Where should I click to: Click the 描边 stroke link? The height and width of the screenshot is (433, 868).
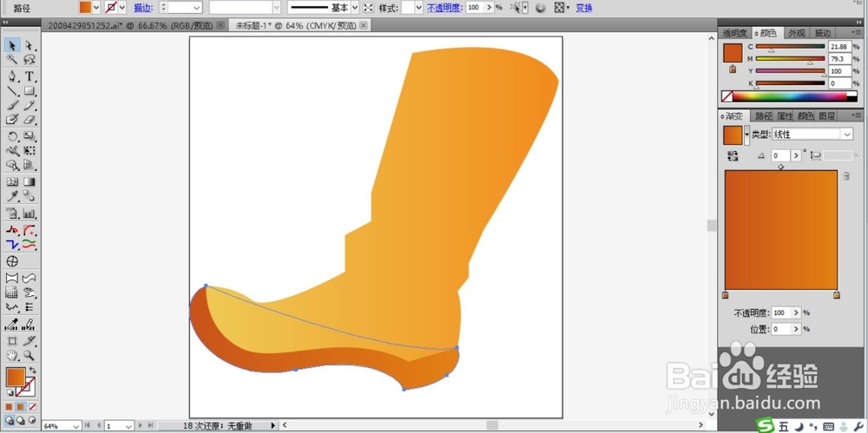tap(143, 8)
